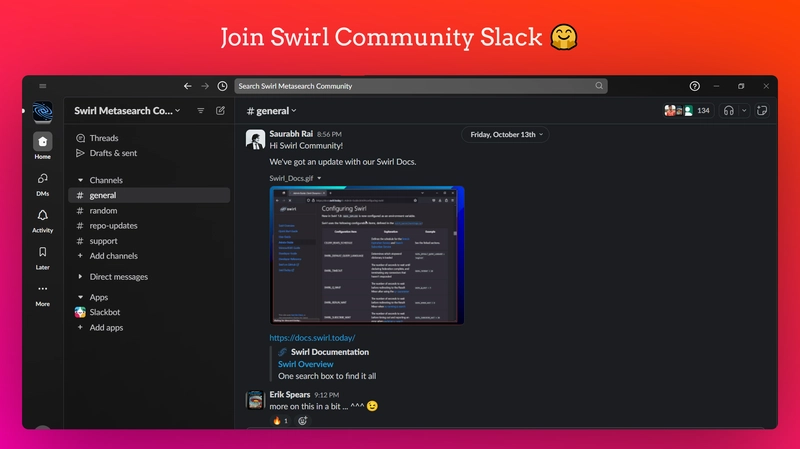Open the help question mark icon
800x449 pixels.
point(694,86)
